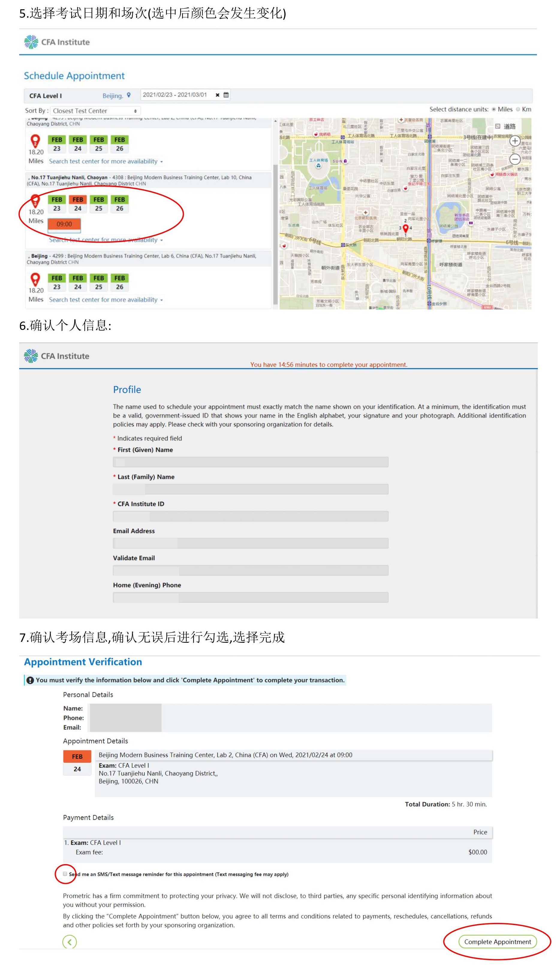Screen dimensions: 560x973
Task: Select FEB 24 for the Lab 2 center
Action: tap(78, 144)
